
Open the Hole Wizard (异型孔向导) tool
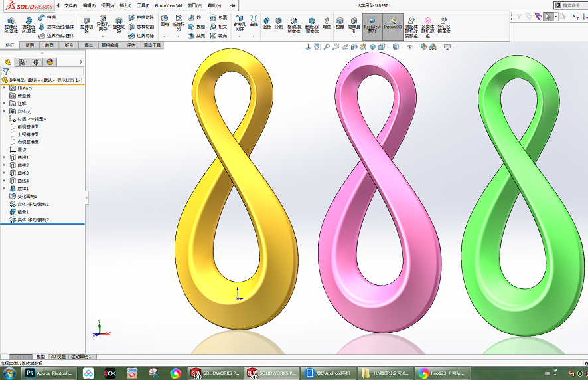coord(102,23)
